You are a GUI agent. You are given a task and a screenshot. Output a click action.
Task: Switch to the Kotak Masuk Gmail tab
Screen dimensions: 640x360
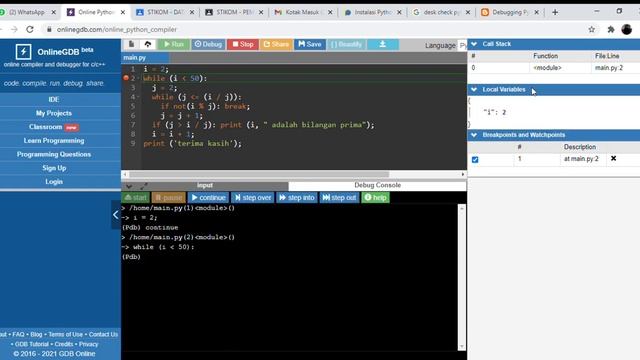click(303, 12)
